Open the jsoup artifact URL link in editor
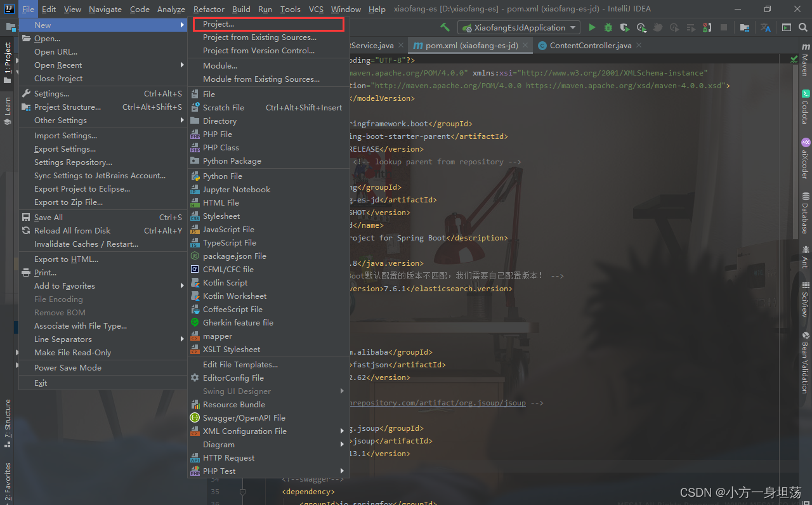The width and height of the screenshot is (812, 505). pyautogui.click(x=438, y=402)
